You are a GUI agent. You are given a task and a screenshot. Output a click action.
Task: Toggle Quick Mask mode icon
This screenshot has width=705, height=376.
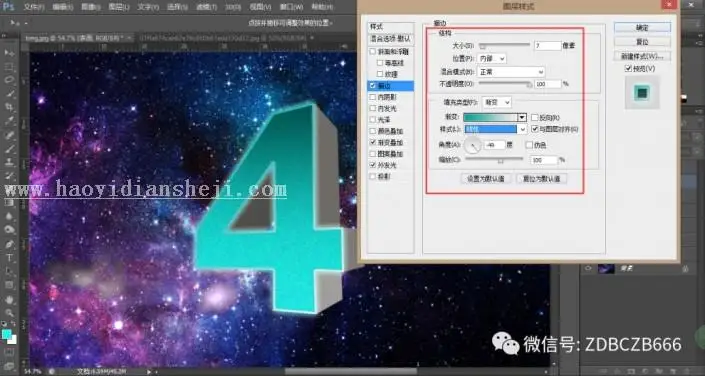coord(9,353)
